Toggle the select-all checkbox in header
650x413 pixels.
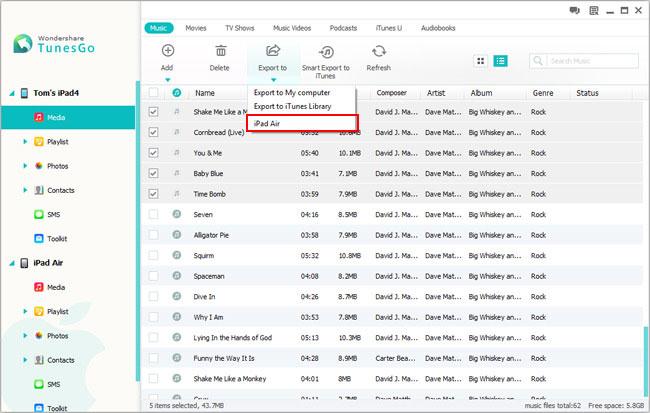click(153, 92)
